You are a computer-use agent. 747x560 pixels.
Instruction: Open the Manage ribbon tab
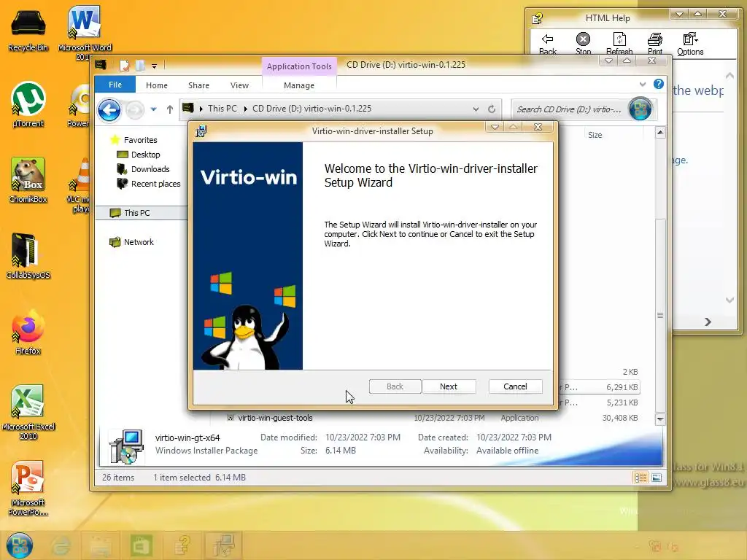click(x=298, y=85)
